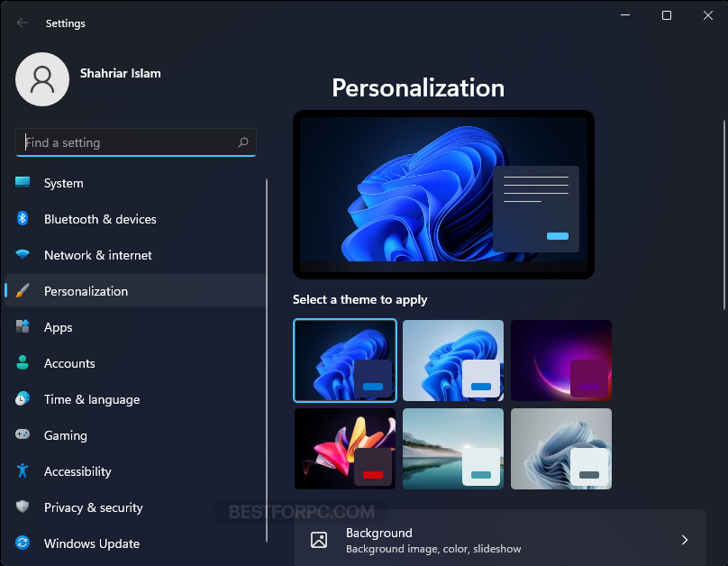The height and width of the screenshot is (566, 728).
Task: Open the user profile avatar
Action: click(42, 79)
